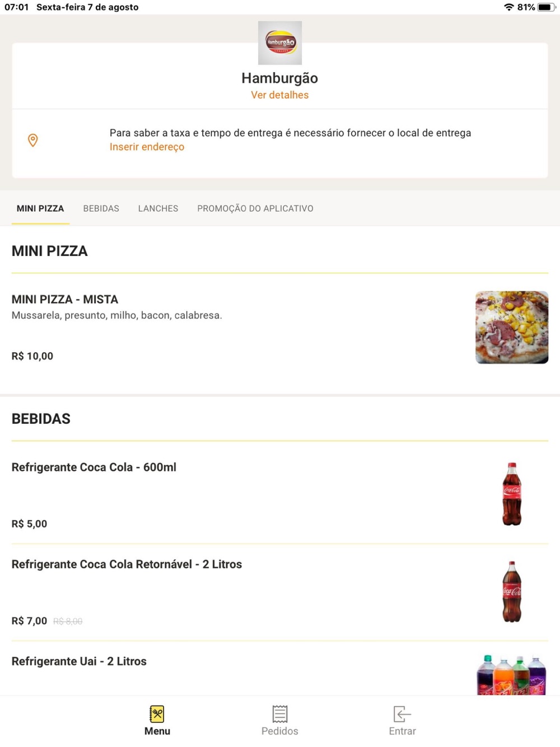Tap the Hamburgão restaurant logo
Screen dimensions: 560x747
[280, 43]
